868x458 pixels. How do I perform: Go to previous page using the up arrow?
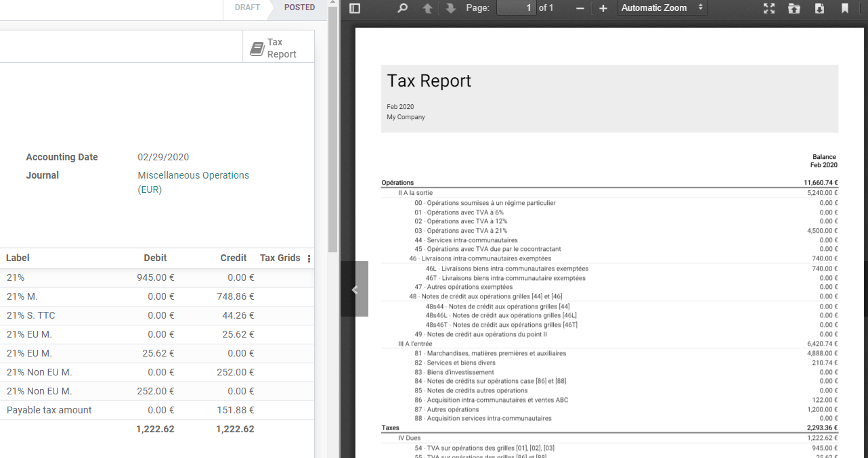427,8
